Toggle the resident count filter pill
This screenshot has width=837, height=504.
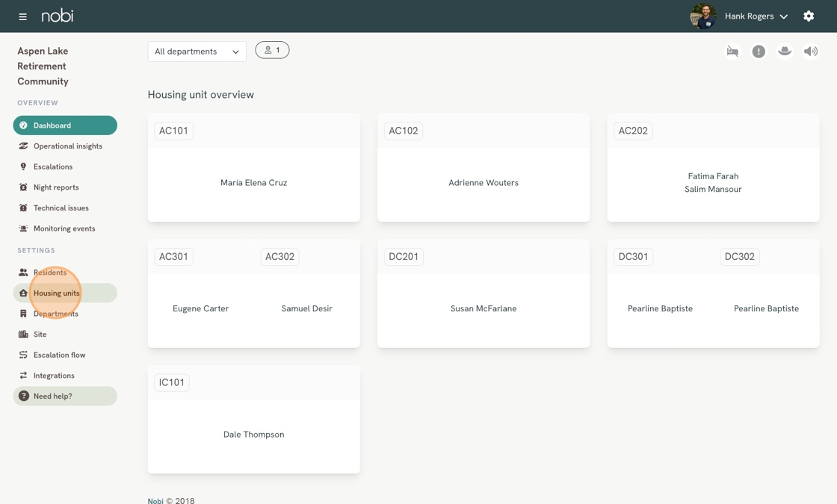(272, 50)
